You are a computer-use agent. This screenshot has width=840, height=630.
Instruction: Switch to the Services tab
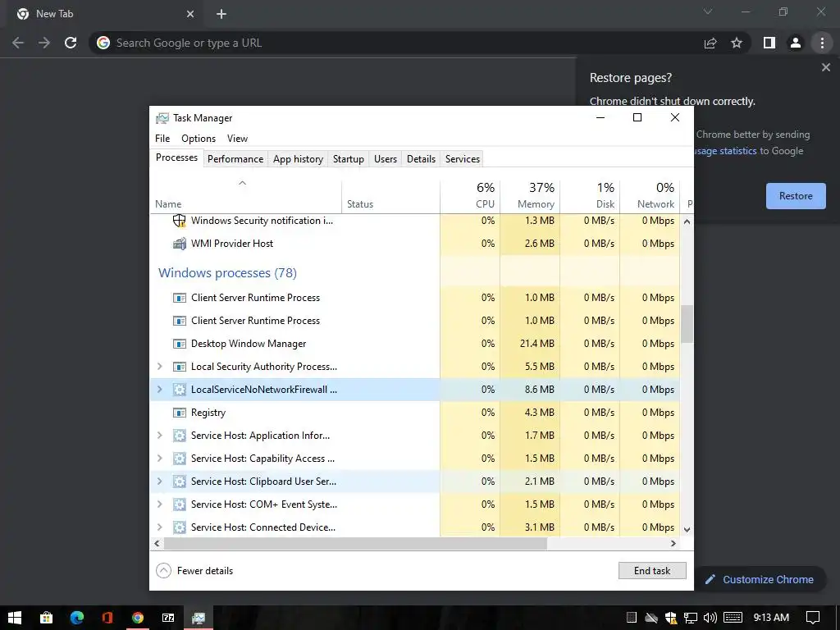[463, 159]
